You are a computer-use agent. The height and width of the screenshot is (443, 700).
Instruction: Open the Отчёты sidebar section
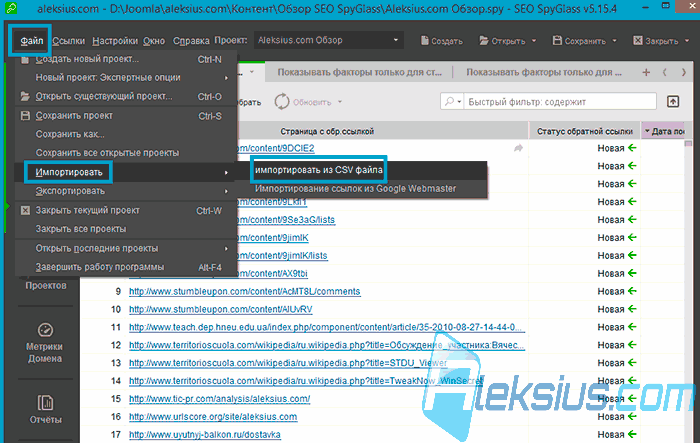coord(45,409)
